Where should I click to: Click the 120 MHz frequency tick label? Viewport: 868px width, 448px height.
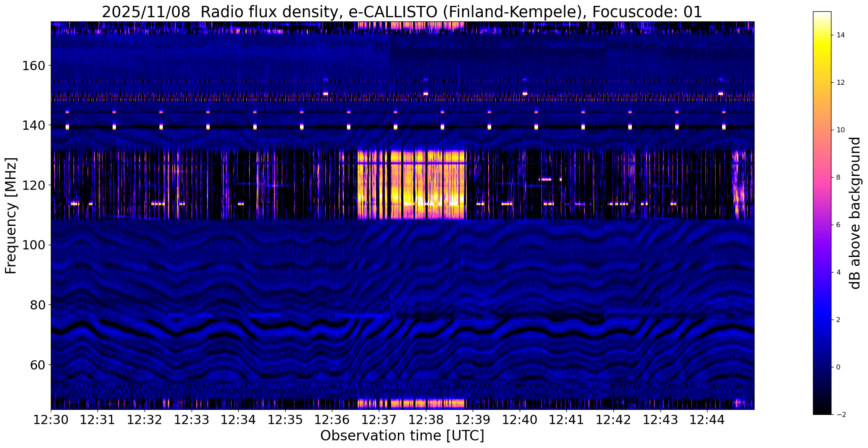34,185
